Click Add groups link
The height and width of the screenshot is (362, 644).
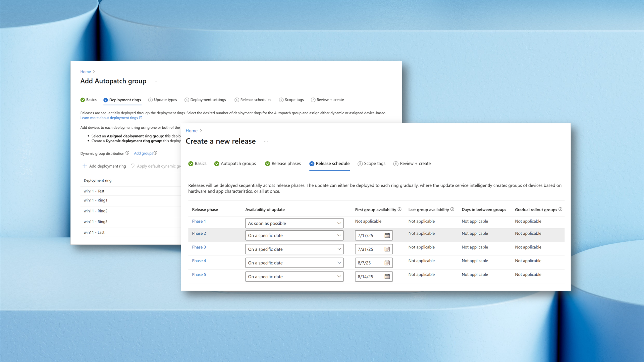(x=143, y=153)
